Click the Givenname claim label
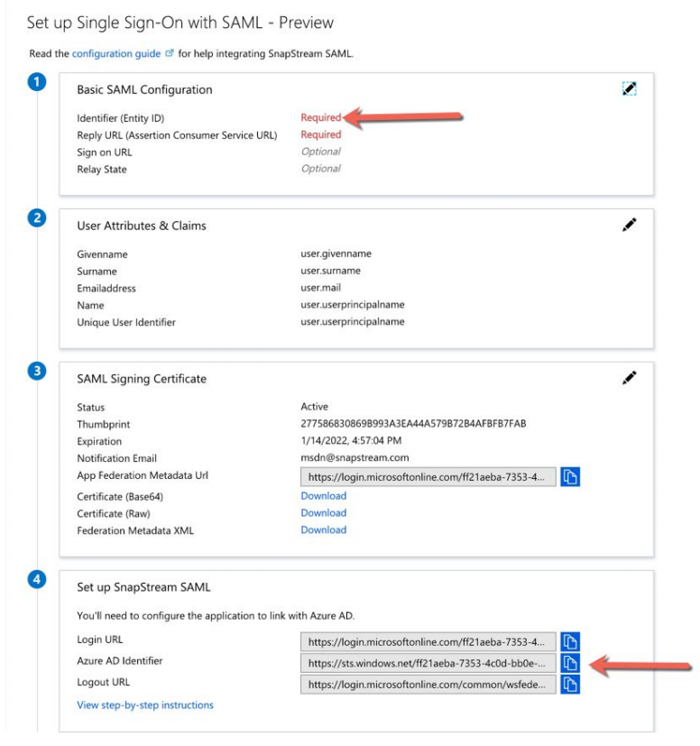The width and height of the screenshot is (700, 746). pos(102,254)
